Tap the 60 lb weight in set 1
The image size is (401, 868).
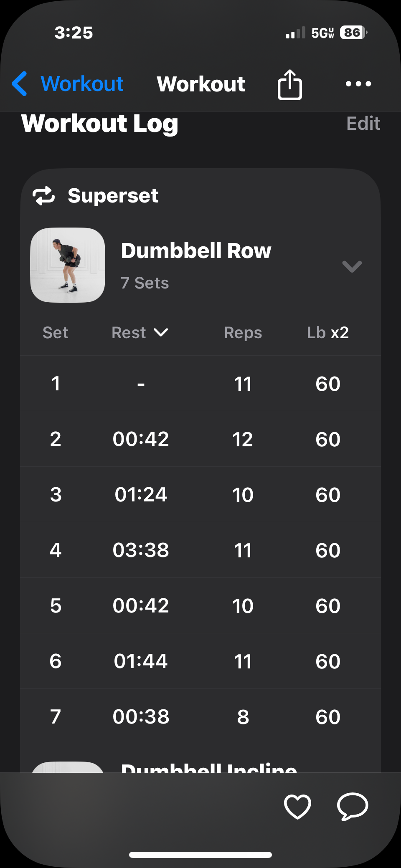(x=328, y=384)
